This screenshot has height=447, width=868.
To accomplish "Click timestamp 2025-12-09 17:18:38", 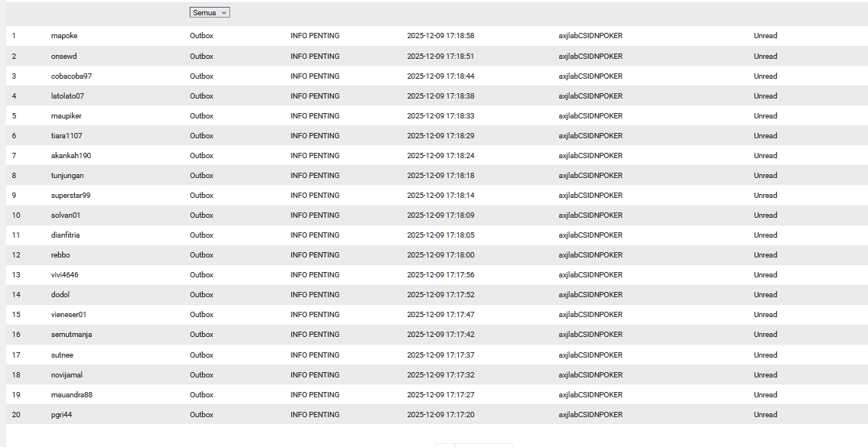I will point(441,96).
